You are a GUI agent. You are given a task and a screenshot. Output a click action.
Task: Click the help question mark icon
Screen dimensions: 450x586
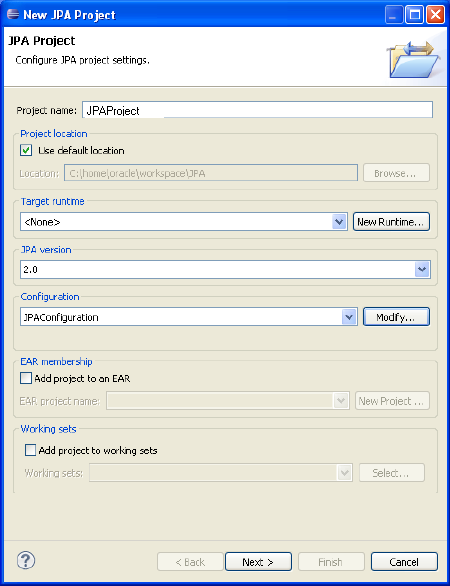pos(26,561)
